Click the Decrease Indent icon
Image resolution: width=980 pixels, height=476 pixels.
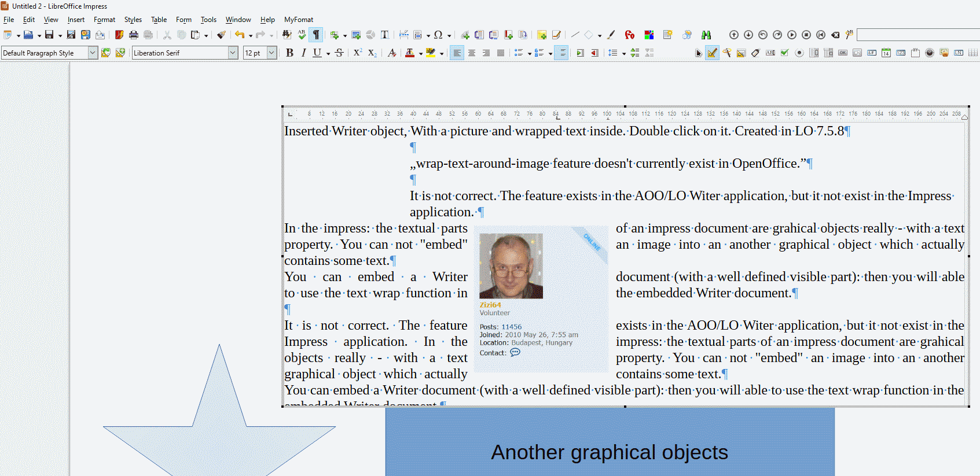[594, 53]
